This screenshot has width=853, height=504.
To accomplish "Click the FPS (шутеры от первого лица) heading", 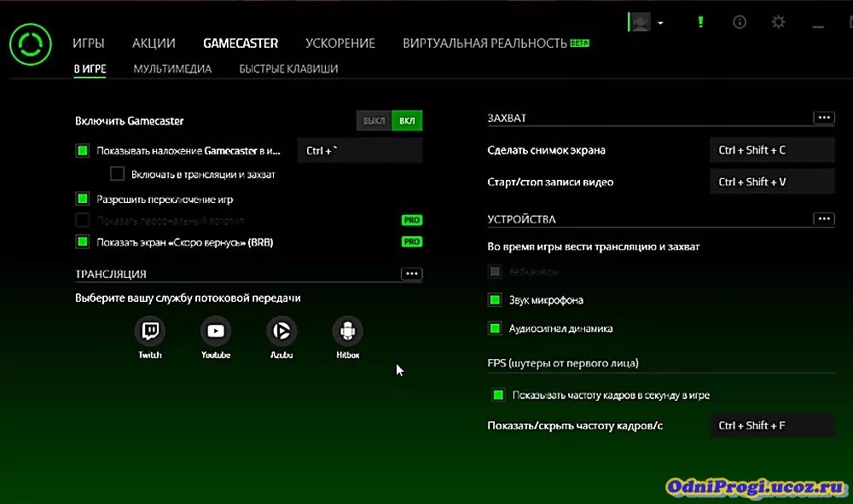I will click(x=563, y=362).
